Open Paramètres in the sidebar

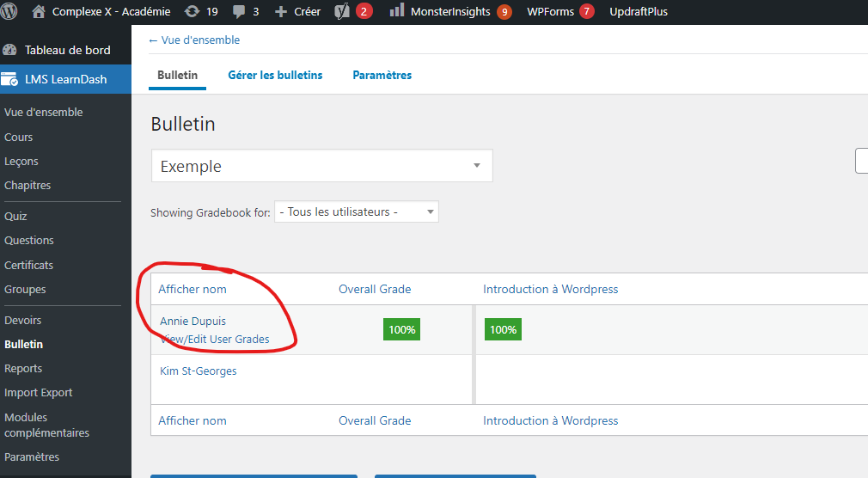coord(32,457)
